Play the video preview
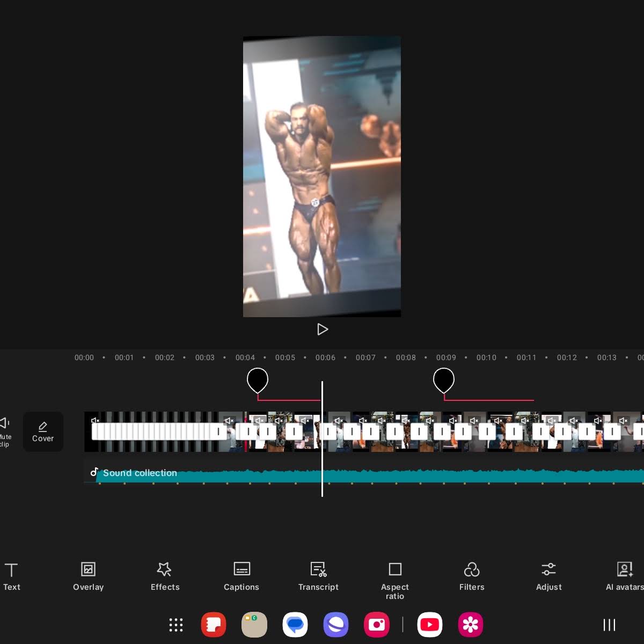The height and width of the screenshot is (644, 644). click(322, 330)
